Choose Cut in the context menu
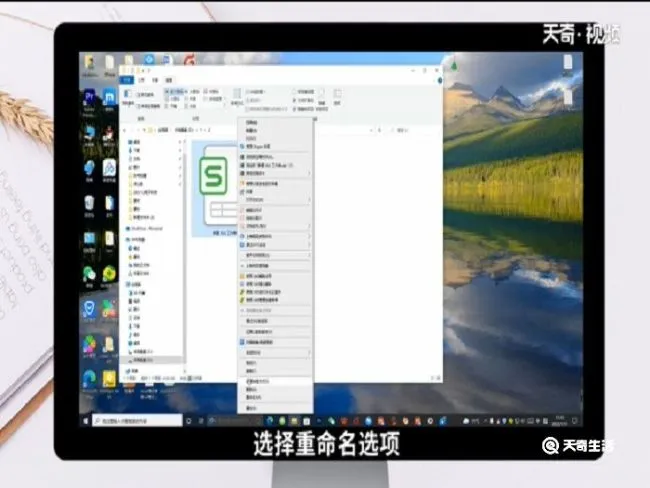 point(275,362)
